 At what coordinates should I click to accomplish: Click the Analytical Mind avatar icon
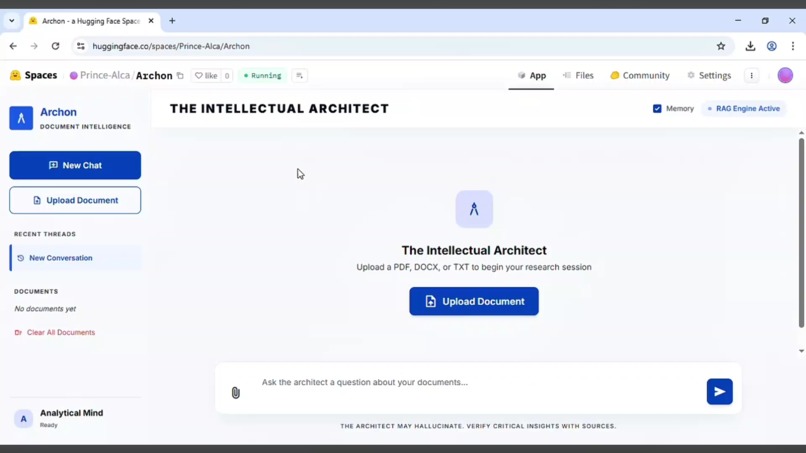click(x=23, y=419)
